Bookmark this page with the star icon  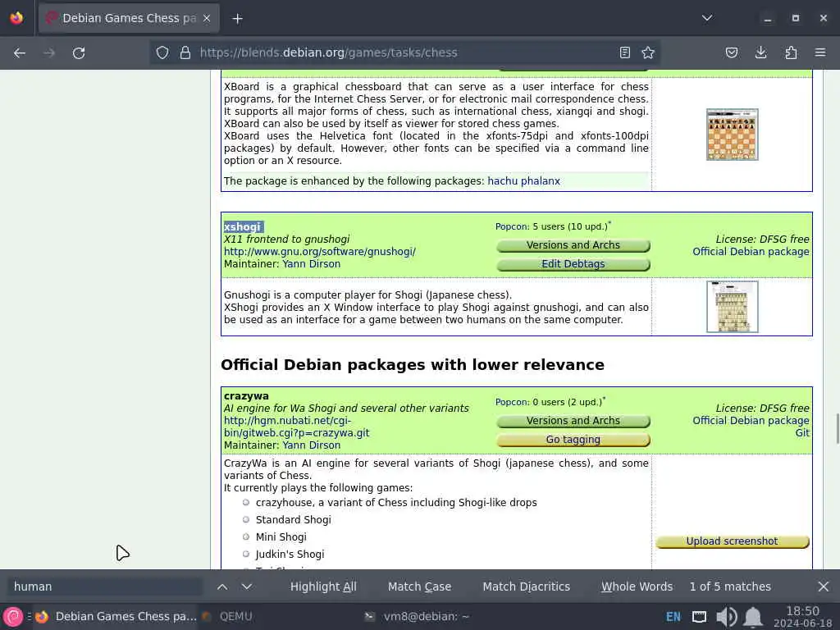[648, 52]
